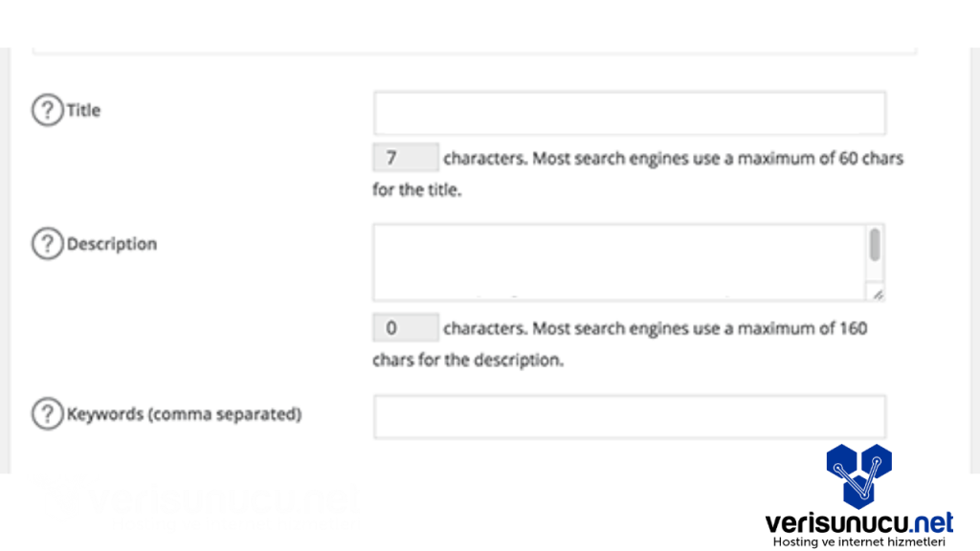Screen dimensions: 980x551
Task: Click the help icon beside Description
Action: coord(46,245)
